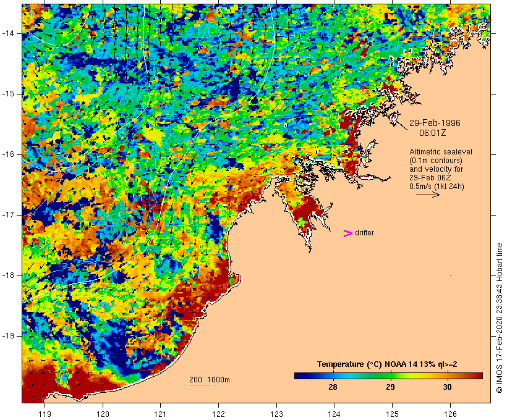Click latitude axis label -19
This screenshot has width=507, height=420.
pos(8,336)
